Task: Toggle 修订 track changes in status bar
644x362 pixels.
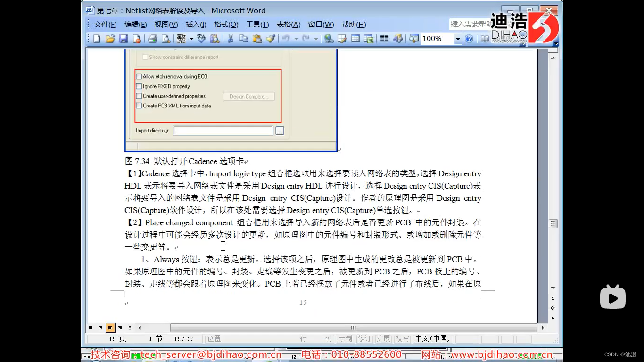Action: pyautogui.click(x=364, y=338)
